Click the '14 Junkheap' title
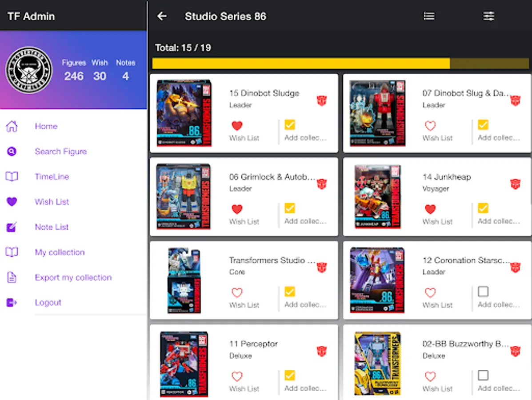 tap(447, 177)
